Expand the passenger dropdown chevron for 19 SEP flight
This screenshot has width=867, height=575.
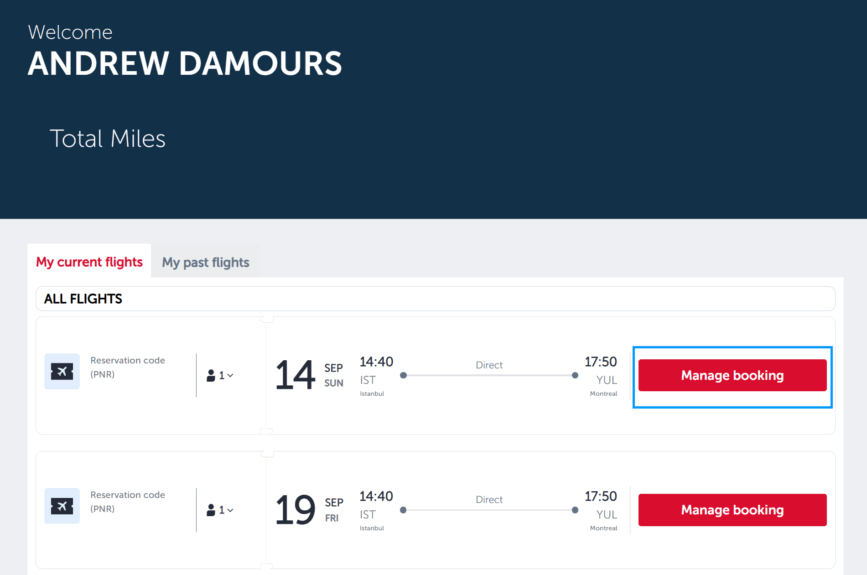(x=230, y=510)
